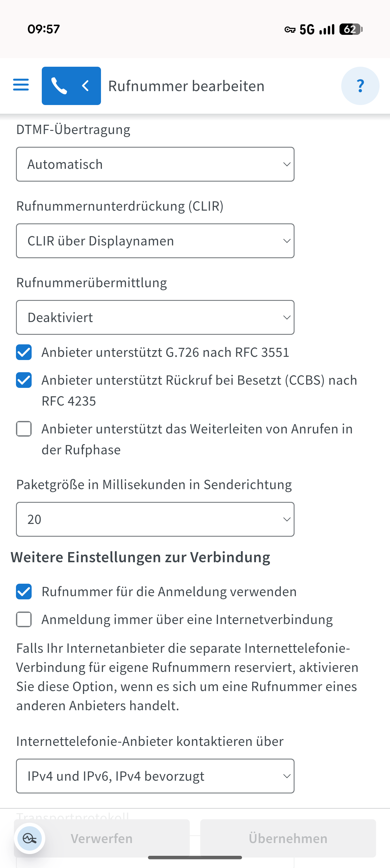Viewport: 390px width, 868px height.
Task: Open help via the question mark icon
Action: click(x=360, y=86)
